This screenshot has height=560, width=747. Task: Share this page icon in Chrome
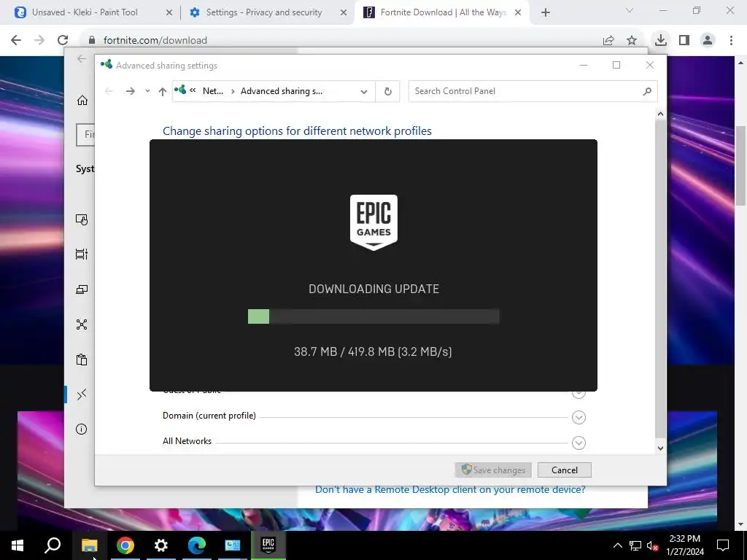click(x=608, y=41)
